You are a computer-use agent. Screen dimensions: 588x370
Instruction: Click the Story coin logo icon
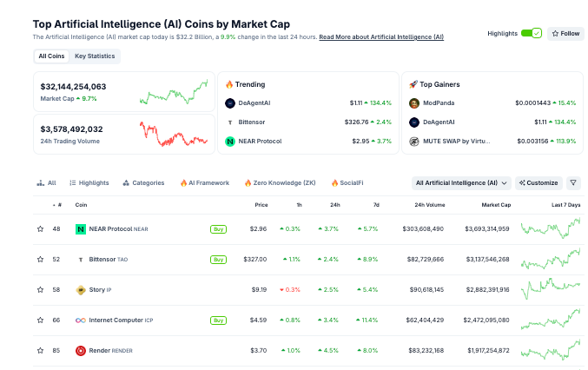click(x=81, y=290)
